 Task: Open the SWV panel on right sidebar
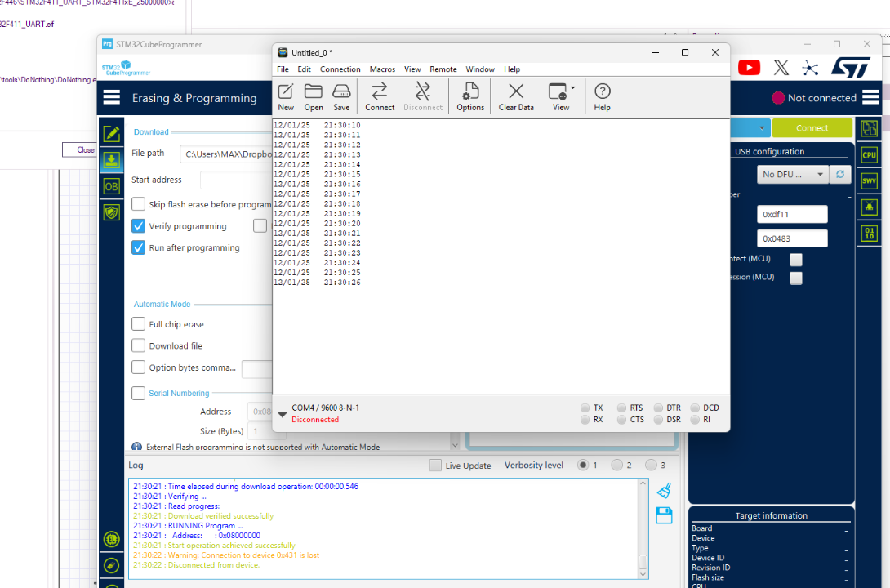click(869, 181)
